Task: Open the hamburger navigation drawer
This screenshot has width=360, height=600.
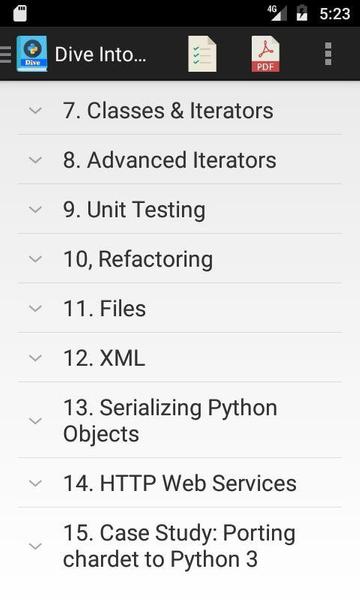Action: (6, 54)
